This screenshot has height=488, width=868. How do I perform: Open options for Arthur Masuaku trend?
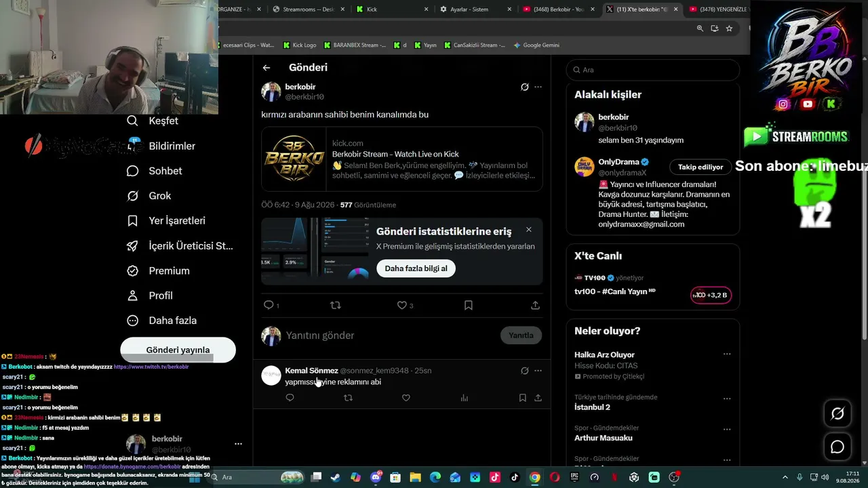tap(727, 429)
